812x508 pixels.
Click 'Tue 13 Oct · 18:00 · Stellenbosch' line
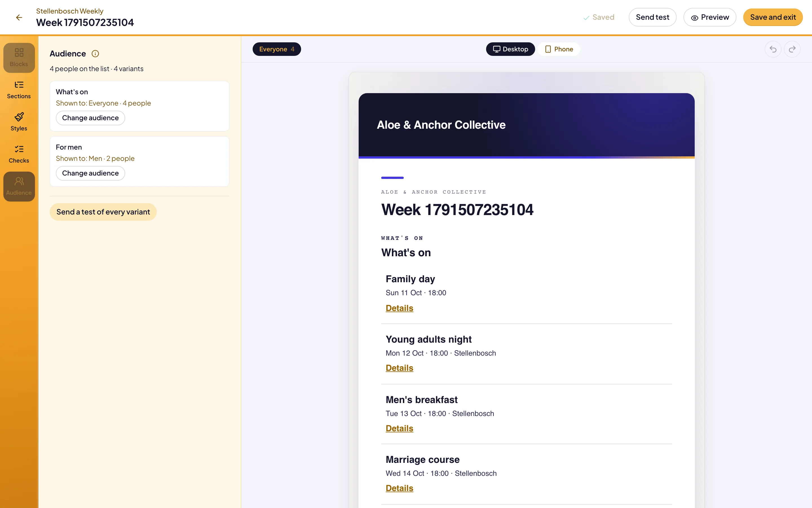coord(440,413)
